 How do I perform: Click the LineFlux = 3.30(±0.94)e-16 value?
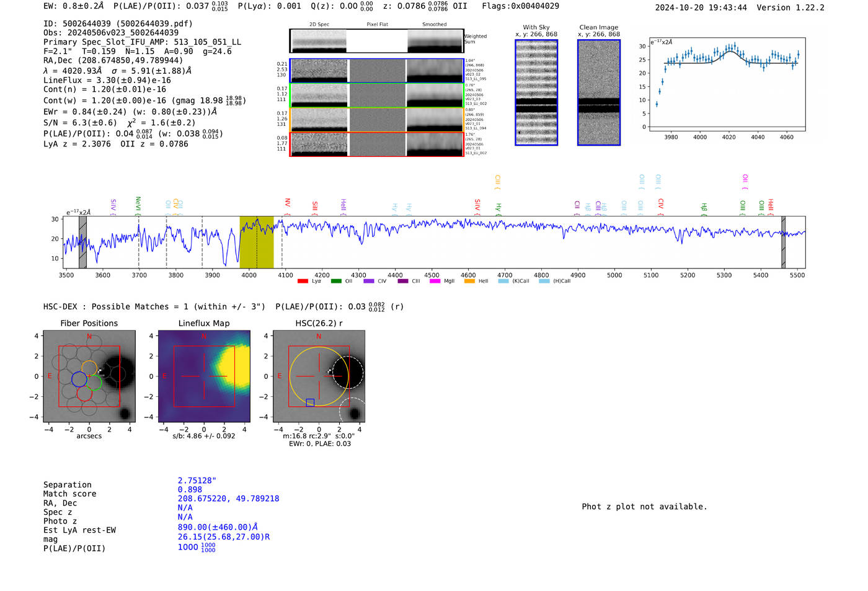click(x=107, y=80)
